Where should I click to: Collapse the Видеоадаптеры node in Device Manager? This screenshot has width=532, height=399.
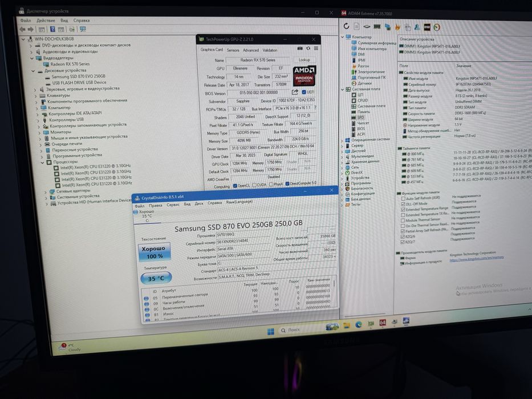tap(32, 58)
